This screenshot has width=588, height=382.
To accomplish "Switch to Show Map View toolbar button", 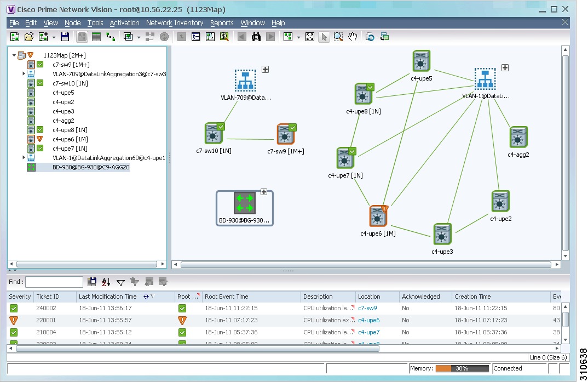I will [82, 37].
